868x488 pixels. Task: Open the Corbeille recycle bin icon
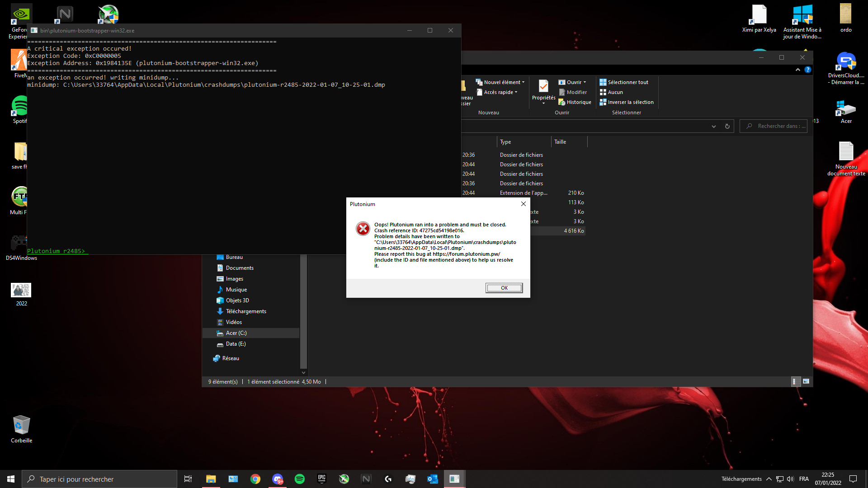tap(21, 430)
